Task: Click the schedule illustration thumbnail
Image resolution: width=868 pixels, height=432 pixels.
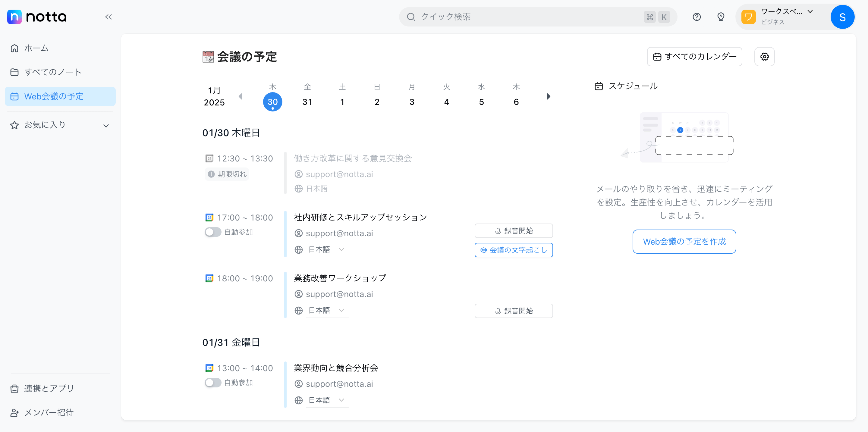Action: coord(677,137)
